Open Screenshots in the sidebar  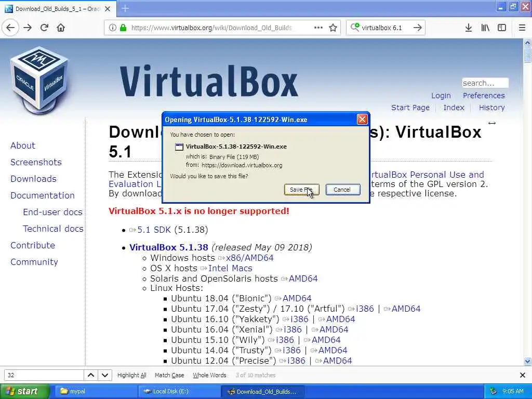click(x=36, y=162)
